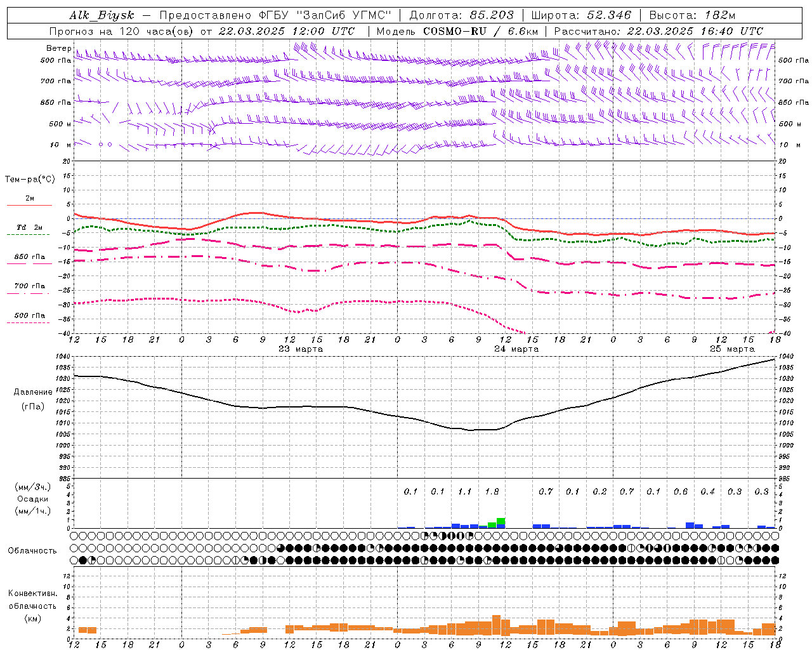This screenshot has height=650, width=812.
Task: Click the "Td 2м" dew point legend label
Action: pyautogui.click(x=30, y=227)
